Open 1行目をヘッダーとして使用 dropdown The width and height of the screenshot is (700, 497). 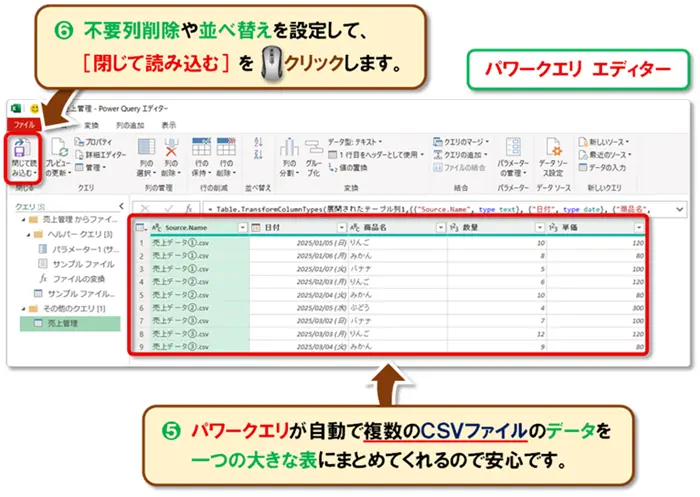tap(376, 155)
